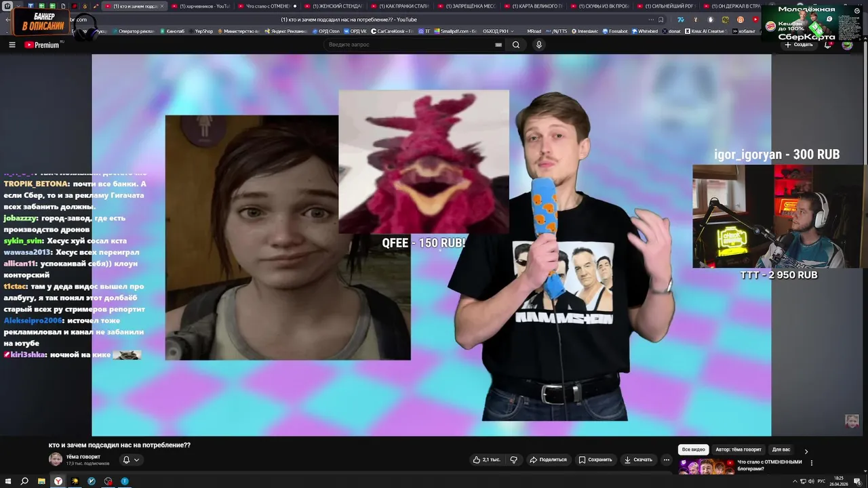Open YouTube notifications bell at top right
Image resolution: width=868 pixels, height=488 pixels.
coord(828,45)
